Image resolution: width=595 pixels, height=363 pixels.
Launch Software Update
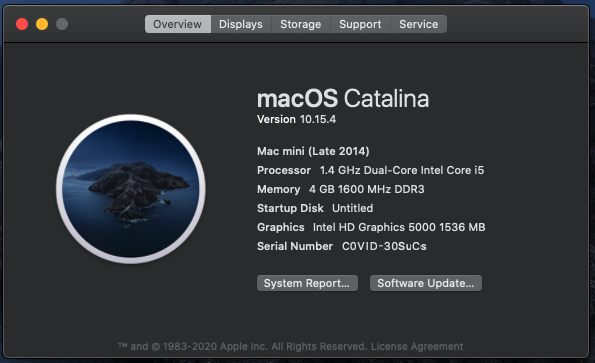pyautogui.click(x=426, y=283)
